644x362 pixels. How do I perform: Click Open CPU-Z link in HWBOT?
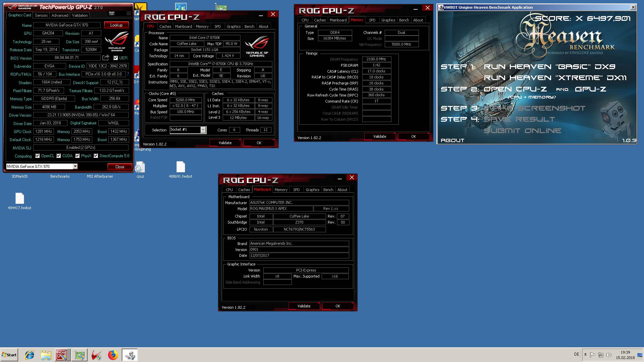pyautogui.click(x=515, y=89)
